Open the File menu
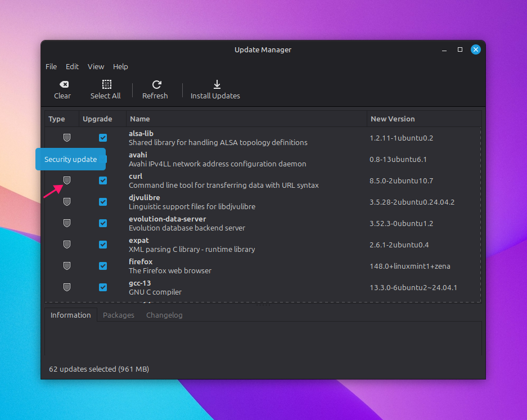Screen dimensions: 527x420 pos(51,66)
